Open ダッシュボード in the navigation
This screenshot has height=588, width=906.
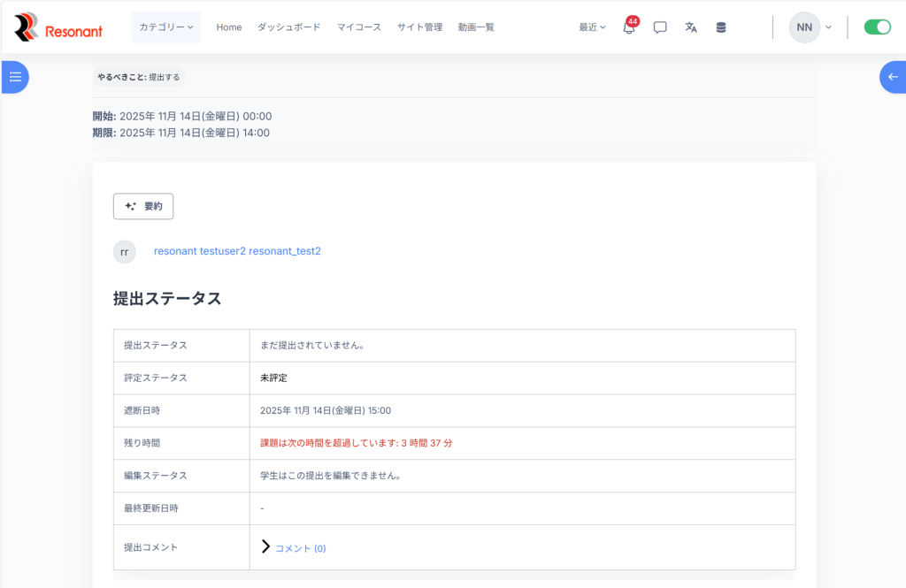[289, 27]
